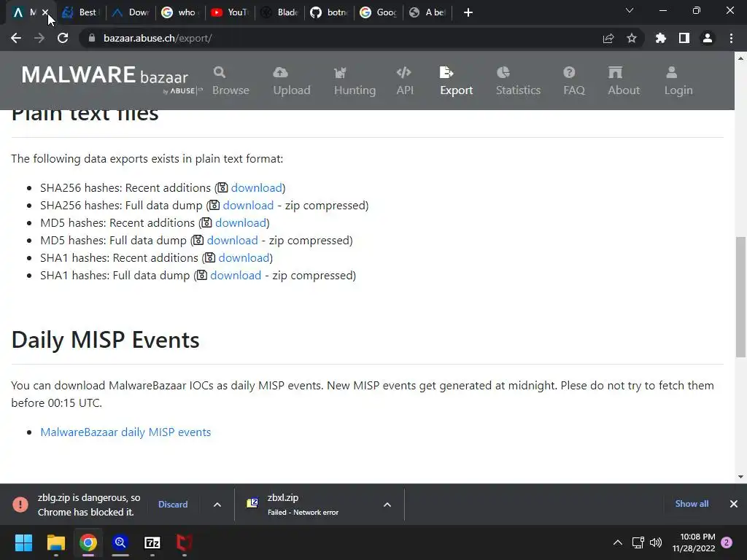Open the magnifier search app in taskbar
The height and width of the screenshot is (560, 747).
(120, 542)
